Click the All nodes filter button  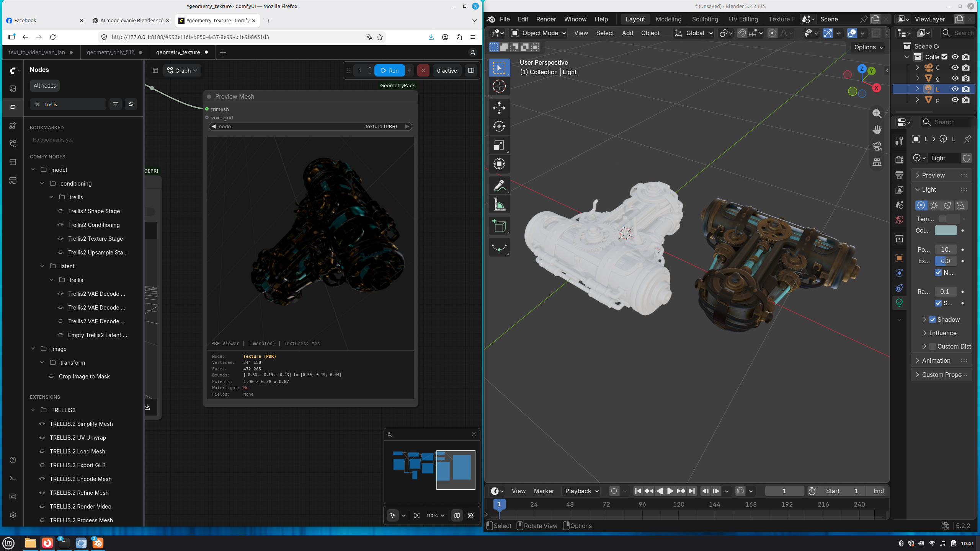coord(45,86)
